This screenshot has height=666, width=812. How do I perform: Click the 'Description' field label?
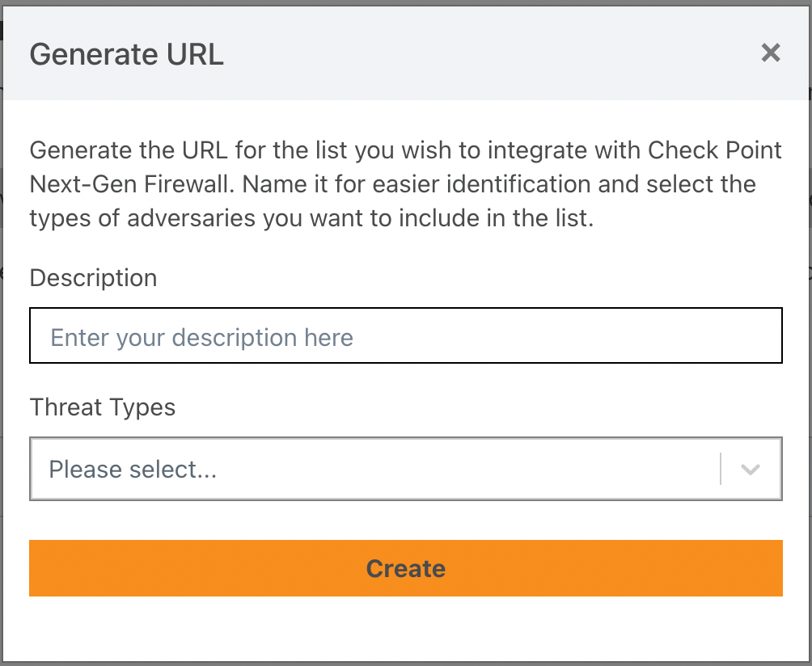pyautogui.click(x=93, y=278)
